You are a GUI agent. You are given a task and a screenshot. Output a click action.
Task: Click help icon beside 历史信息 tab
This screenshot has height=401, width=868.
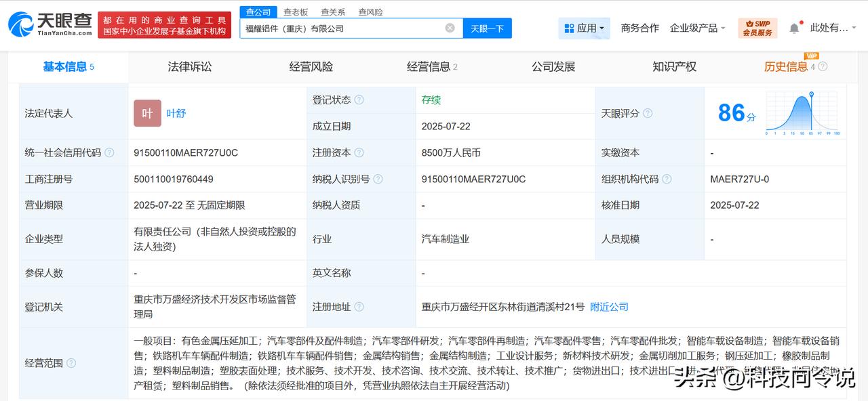823,66
